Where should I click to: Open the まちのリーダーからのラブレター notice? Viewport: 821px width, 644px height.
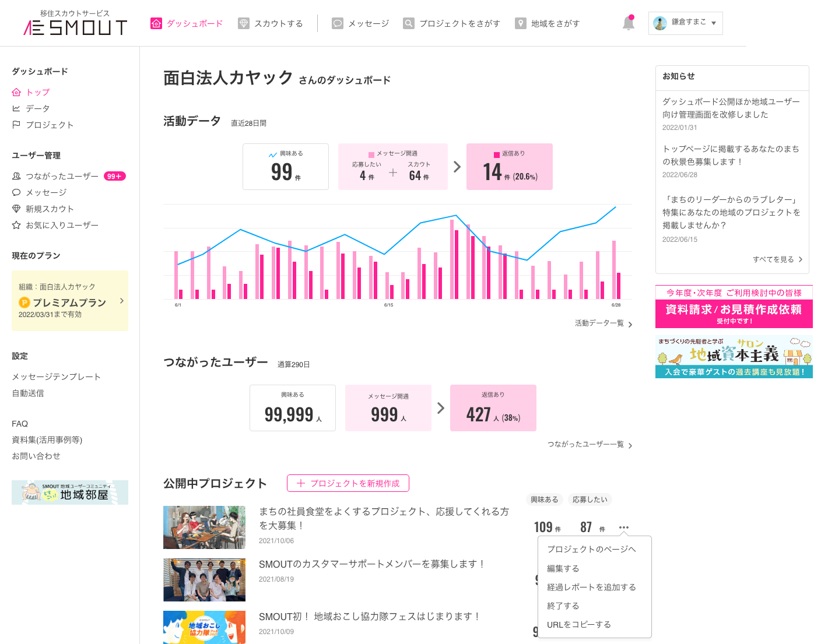click(732, 212)
